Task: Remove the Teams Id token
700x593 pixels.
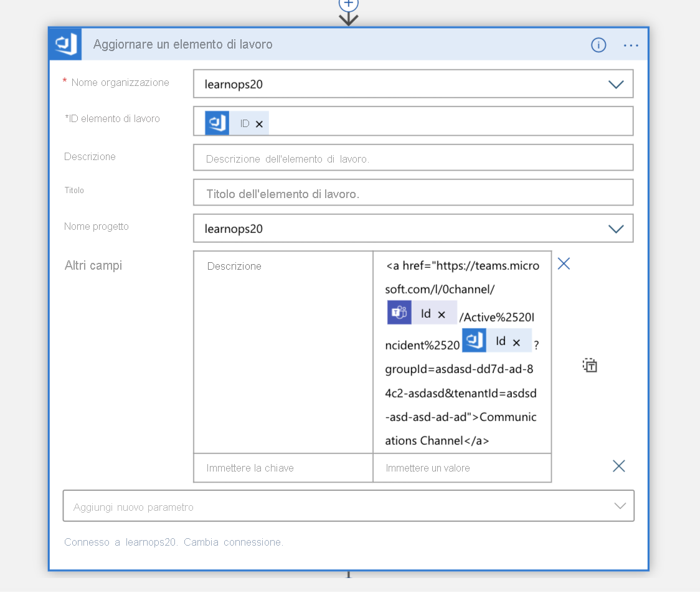Action: (442, 315)
